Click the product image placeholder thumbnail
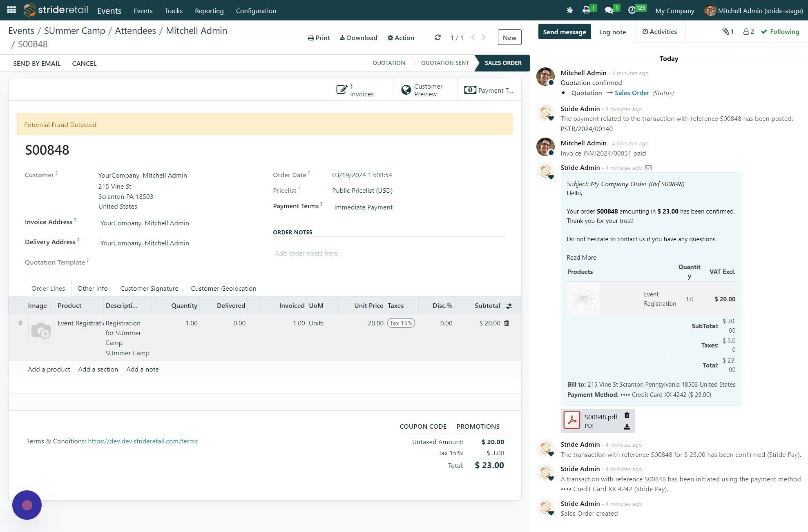The width and height of the screenshot is (808, 532). pyautogui.click(x=41, y=330)
